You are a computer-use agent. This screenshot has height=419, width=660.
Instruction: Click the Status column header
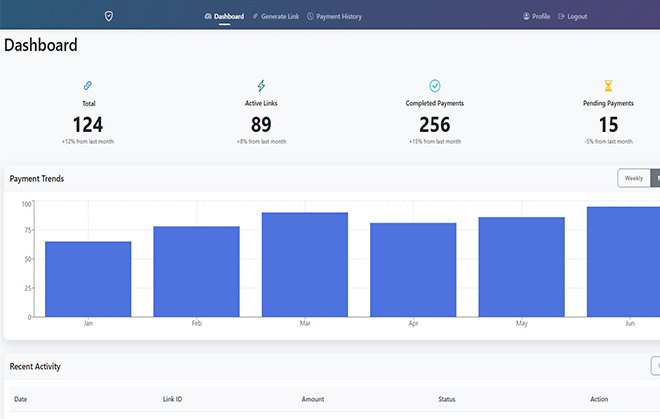pyautogui.click(x=447, y=399)
